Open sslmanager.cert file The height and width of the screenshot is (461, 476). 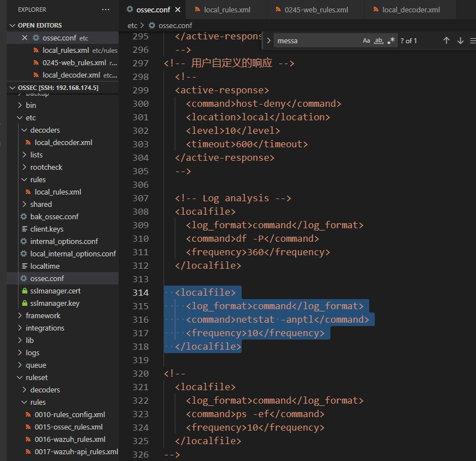pos(62,291)
